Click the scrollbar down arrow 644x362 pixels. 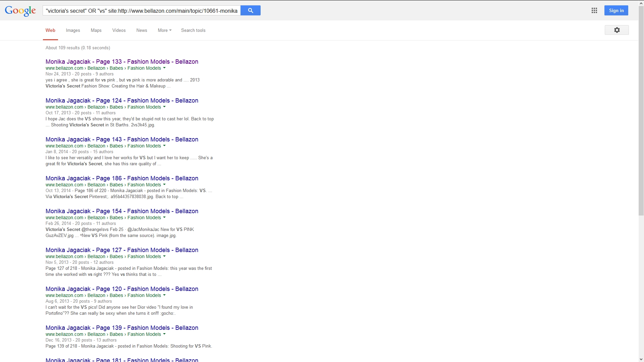pos(641,359)
